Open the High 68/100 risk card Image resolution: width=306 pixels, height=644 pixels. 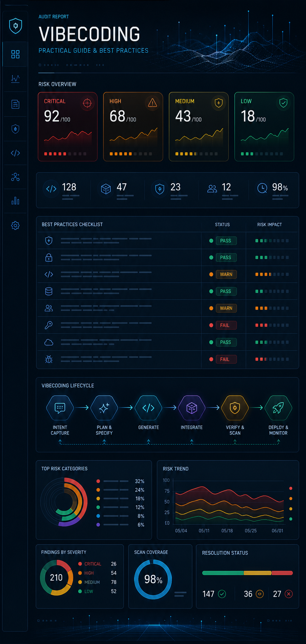coord(133,127)
